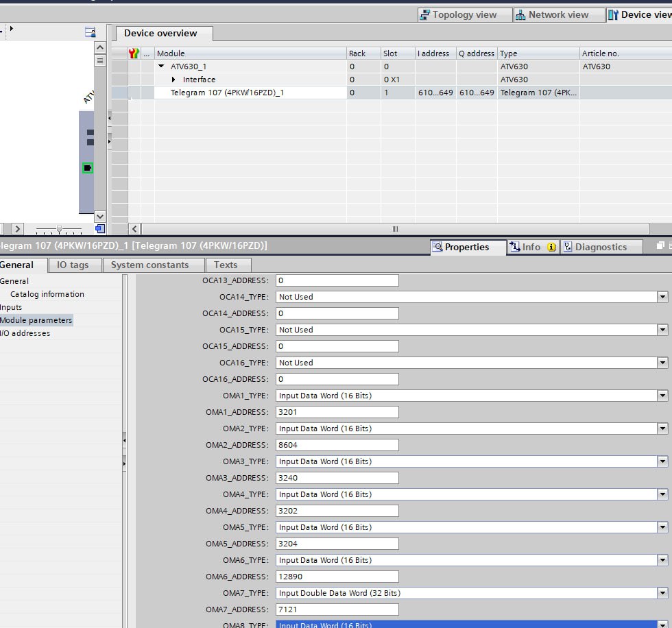Switch to Topology view

465,15
